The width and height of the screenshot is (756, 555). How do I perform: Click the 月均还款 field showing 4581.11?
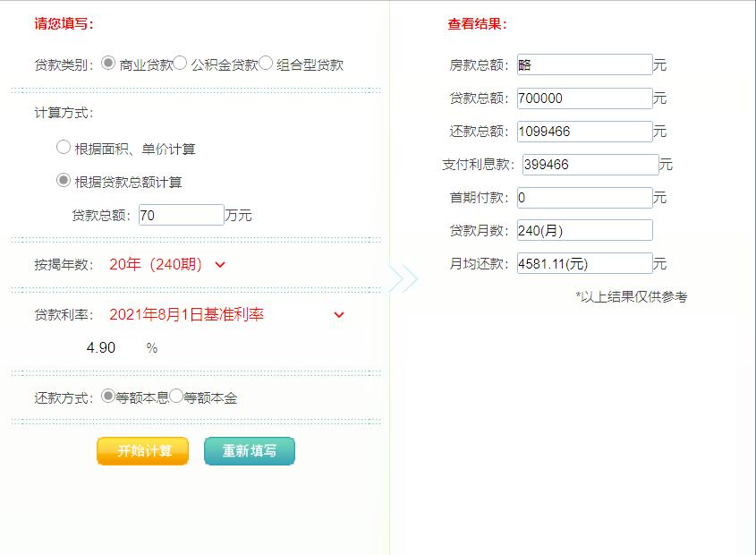pyautogui.click(x=585, y=262)
